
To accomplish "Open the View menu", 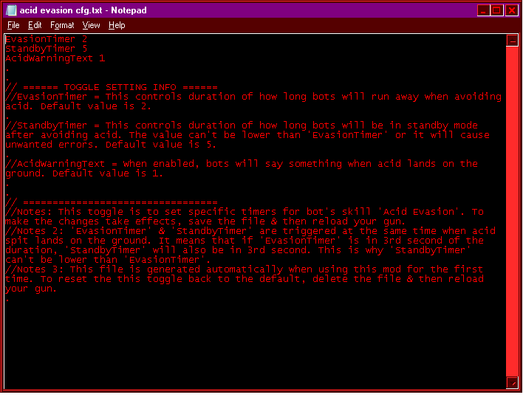I will coord(91,25).
